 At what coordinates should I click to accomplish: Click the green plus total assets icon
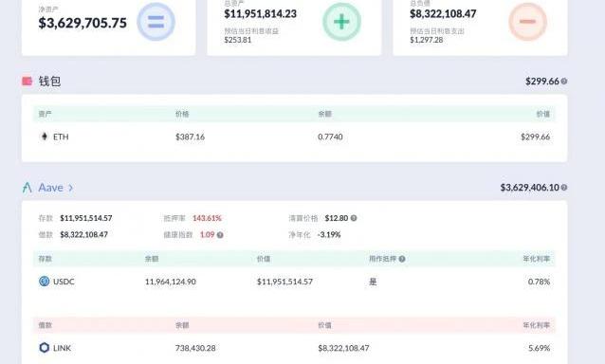pyautogui.click(x=341, y=22)
